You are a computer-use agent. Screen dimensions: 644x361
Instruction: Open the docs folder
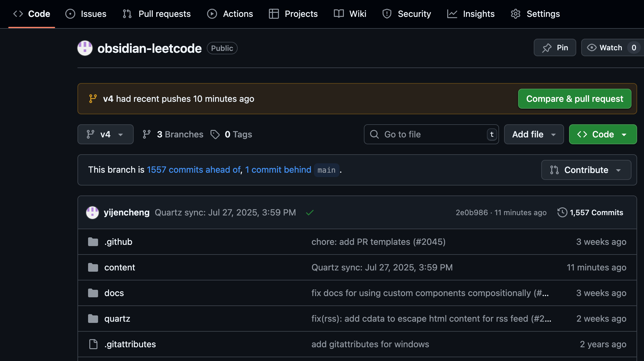(x=114, y=293)
